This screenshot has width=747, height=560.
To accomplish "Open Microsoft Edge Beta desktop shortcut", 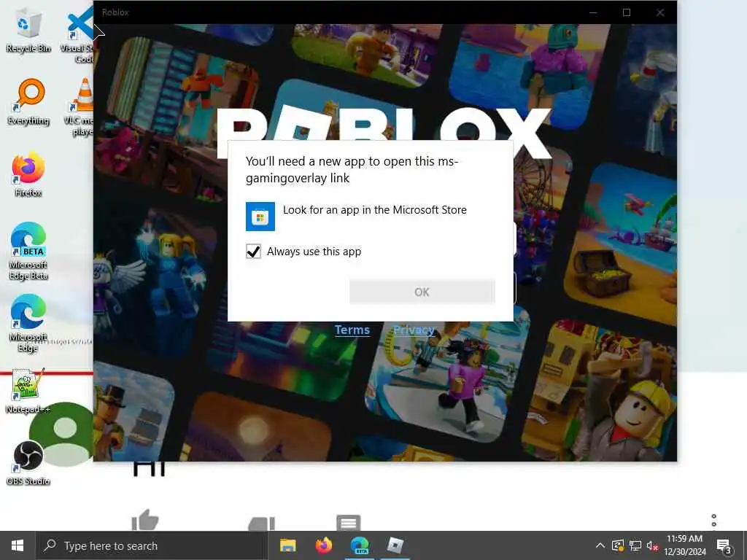I will click(28, 251).
